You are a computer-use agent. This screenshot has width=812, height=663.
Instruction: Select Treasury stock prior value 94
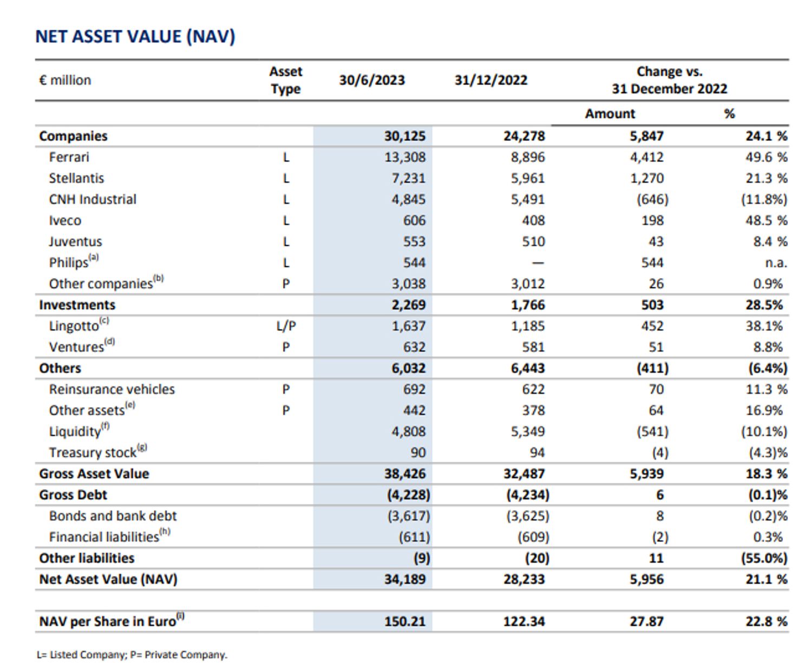pos(538,452)
